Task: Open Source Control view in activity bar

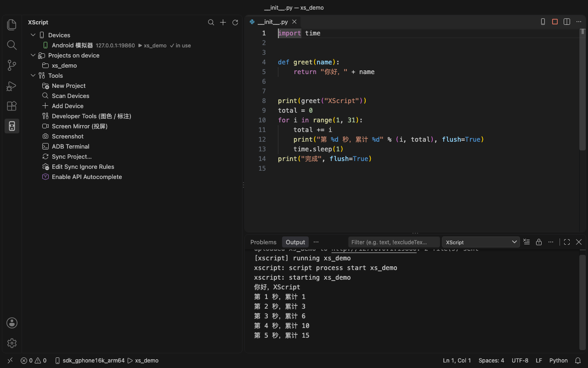Action: coord(12,65)
